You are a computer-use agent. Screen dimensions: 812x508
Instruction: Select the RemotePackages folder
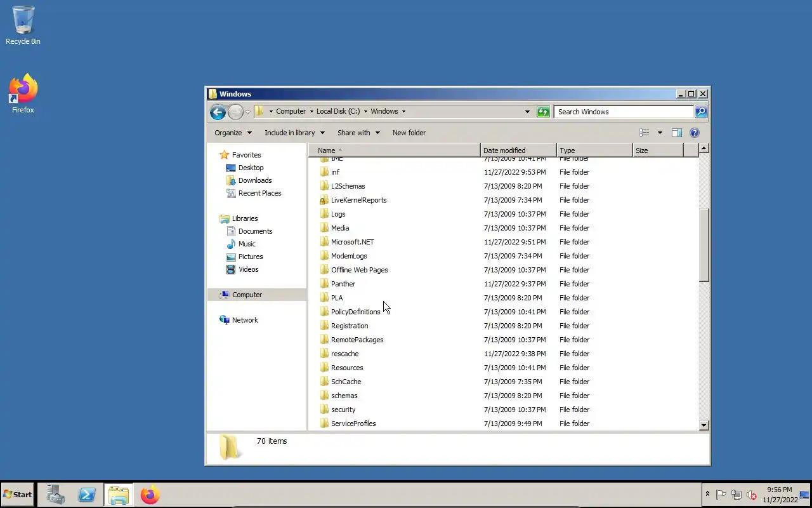(357, 340)
